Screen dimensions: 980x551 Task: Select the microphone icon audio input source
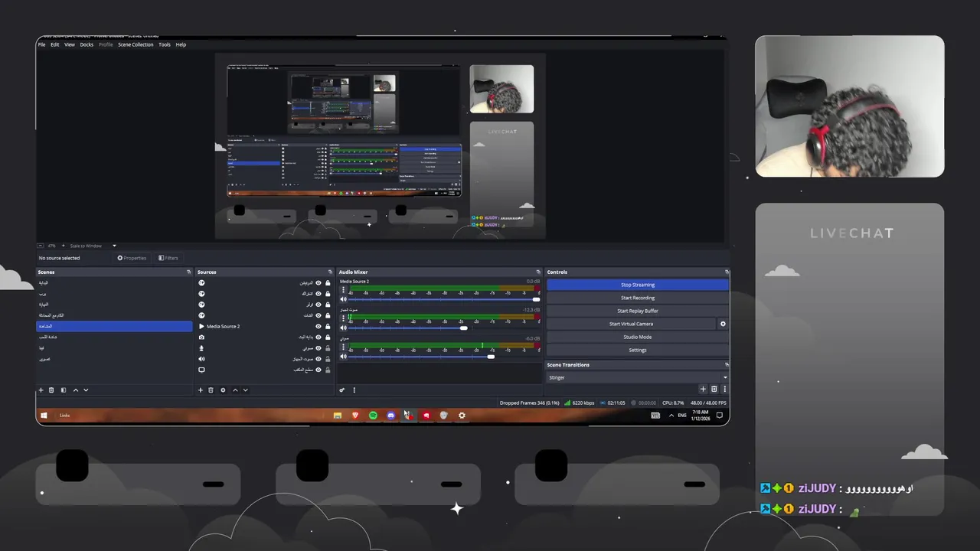coord(201,348)
